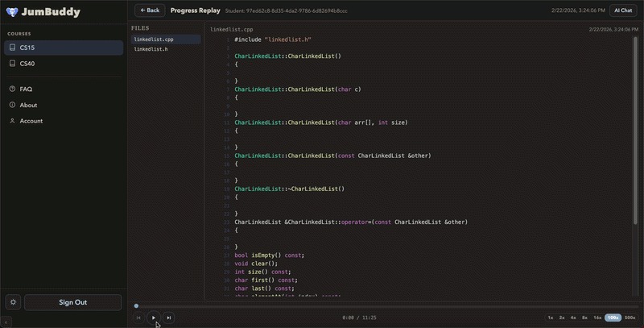Click the replay timeline scrubber handle
The height and width of the screenshot is (328, 644).
coord(136,305)
